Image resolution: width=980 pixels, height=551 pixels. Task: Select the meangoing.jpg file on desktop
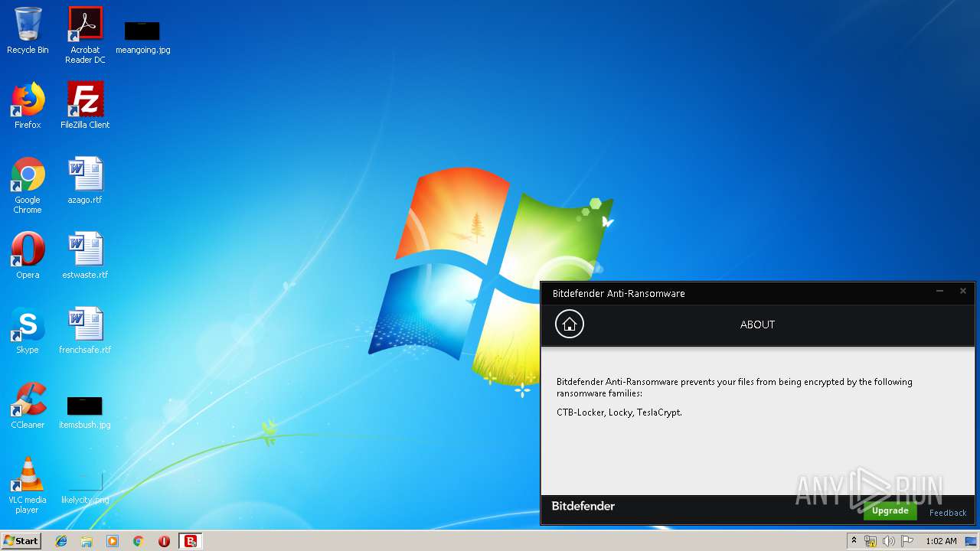[142, 37]
